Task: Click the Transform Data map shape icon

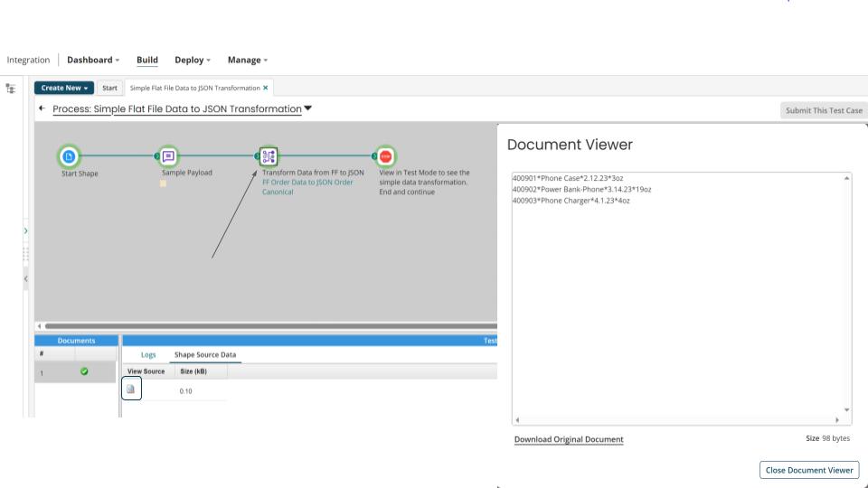Action: coord(268,155)
